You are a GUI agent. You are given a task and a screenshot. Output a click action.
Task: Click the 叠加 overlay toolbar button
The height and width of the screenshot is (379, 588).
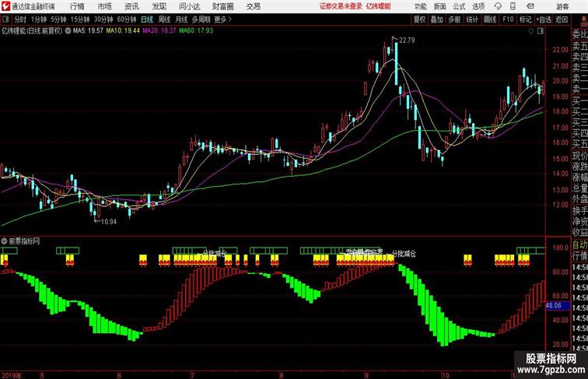point(437,19)
